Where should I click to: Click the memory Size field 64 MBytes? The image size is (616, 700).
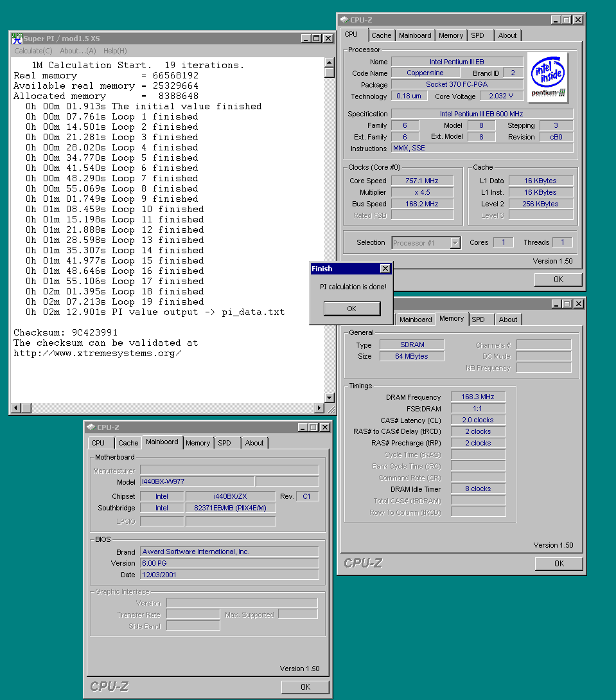(412, 356)
